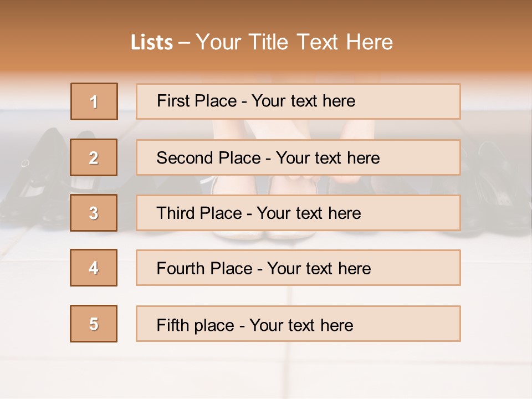The width and height of the screenshot is (532, 399).
Task: Select the number 4 box
Action: [94, 268]
